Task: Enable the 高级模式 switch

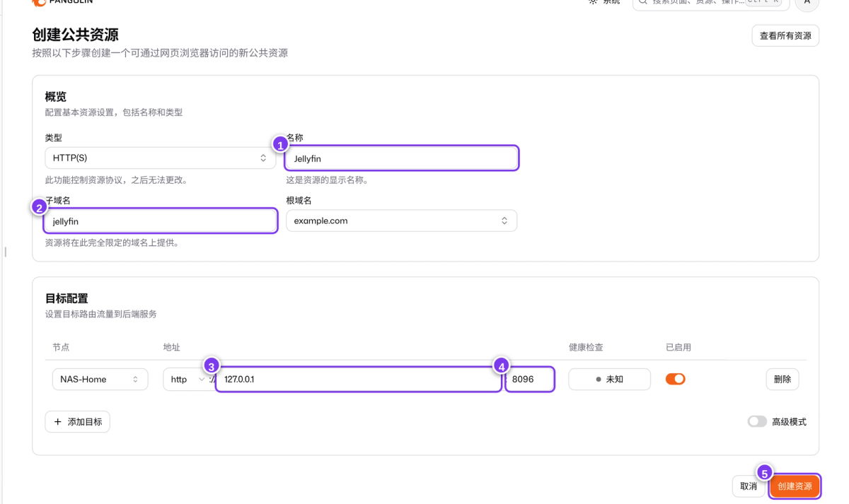Action: click(x=757, y=421)
